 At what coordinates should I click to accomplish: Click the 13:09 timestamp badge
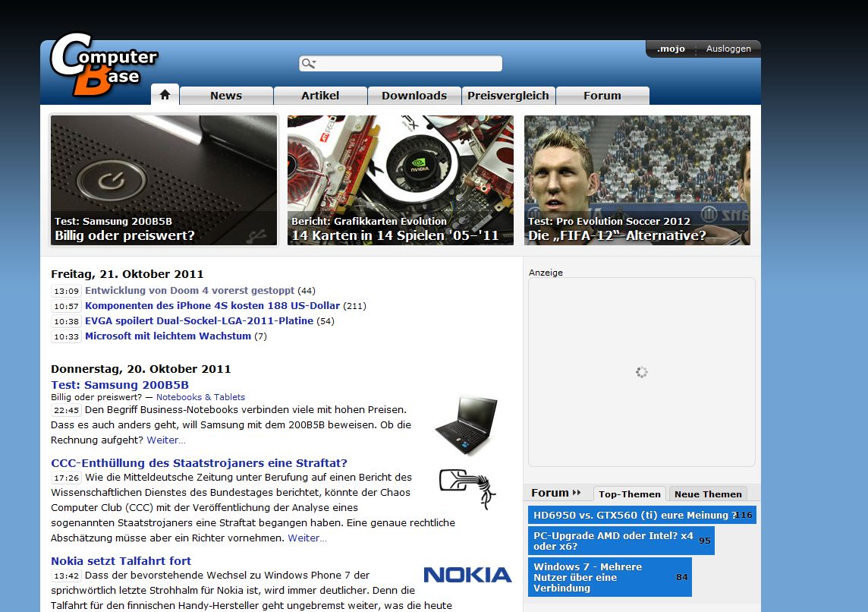(x=67, y=291)
